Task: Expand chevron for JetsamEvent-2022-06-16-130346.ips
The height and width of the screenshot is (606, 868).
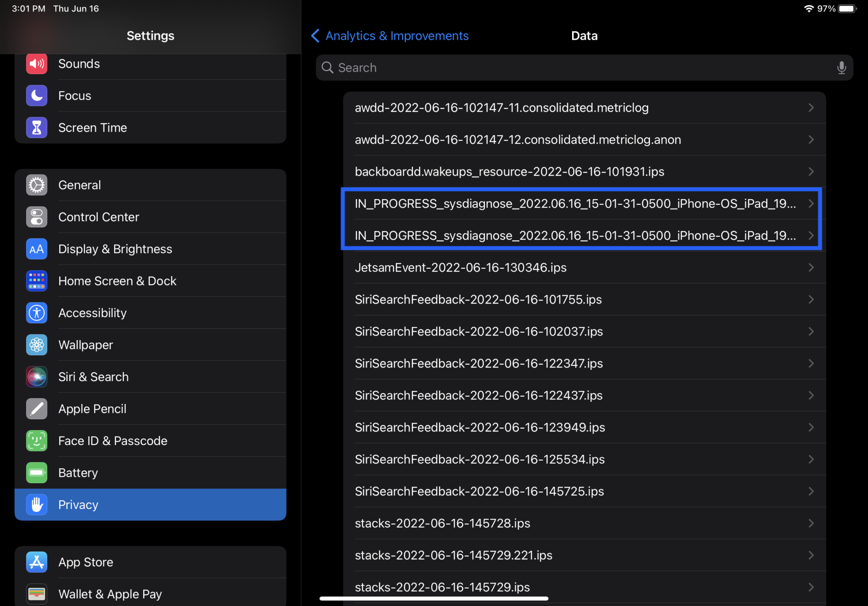Action: point(811,268)
